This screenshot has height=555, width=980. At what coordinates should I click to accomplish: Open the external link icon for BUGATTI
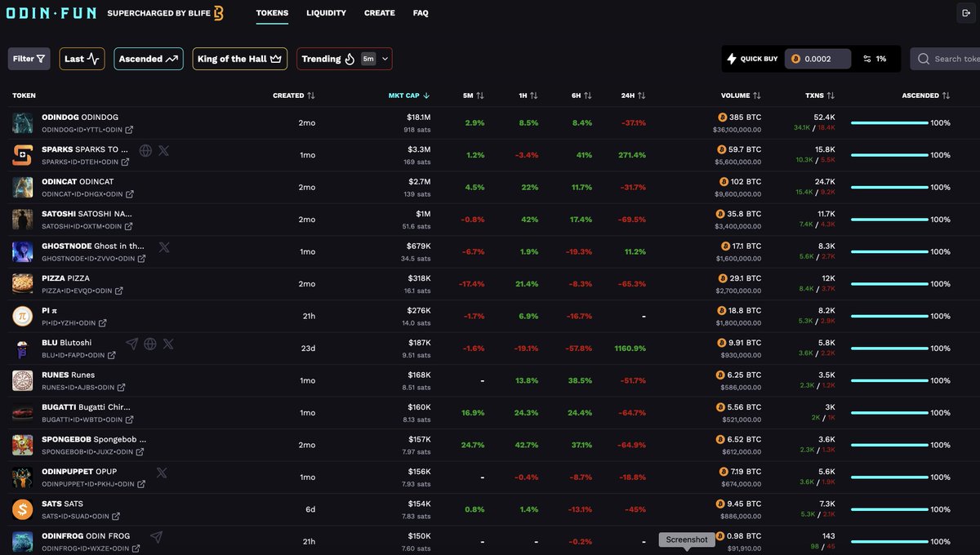click(129, 420)
